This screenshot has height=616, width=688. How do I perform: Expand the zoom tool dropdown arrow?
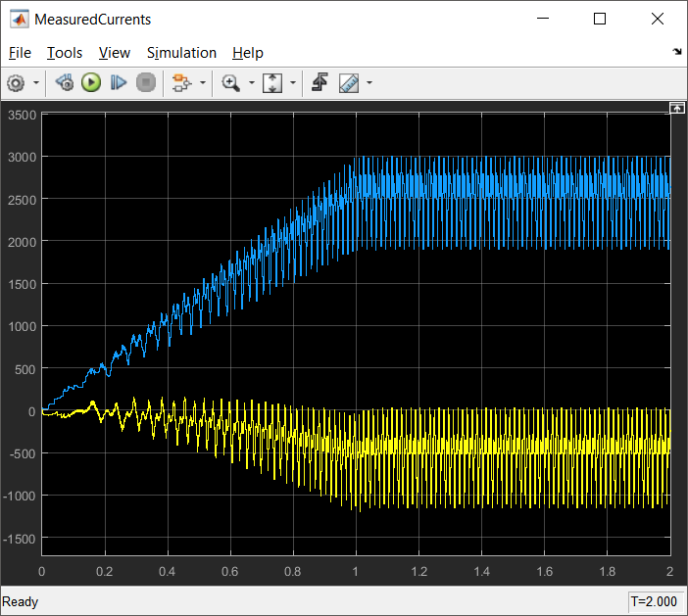[x=252, y=83]
